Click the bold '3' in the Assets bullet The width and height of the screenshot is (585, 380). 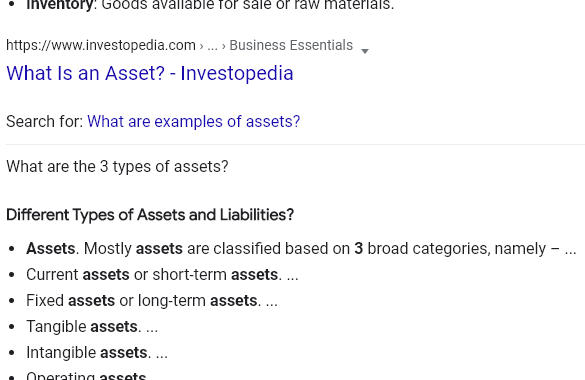[359, 248]
